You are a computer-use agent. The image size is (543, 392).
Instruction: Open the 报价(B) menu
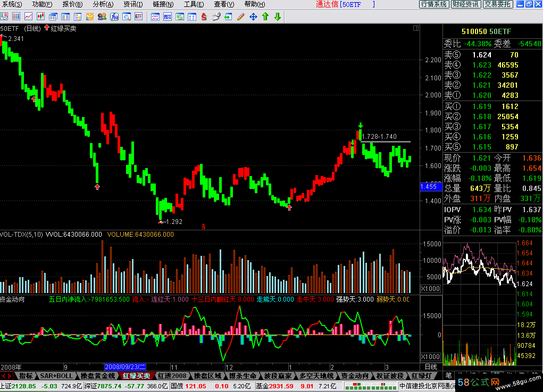(72, 4)
